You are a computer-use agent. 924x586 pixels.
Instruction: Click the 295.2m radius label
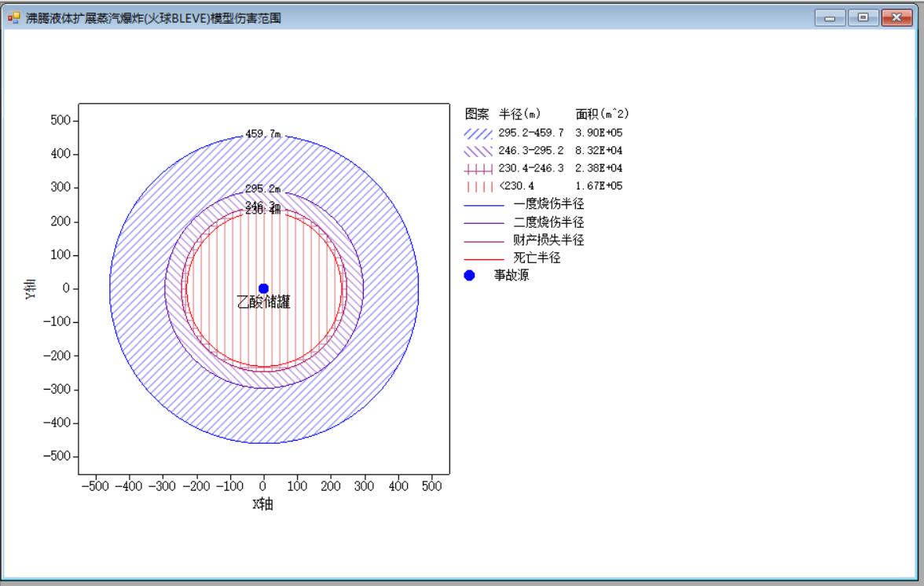coord(262,189)
